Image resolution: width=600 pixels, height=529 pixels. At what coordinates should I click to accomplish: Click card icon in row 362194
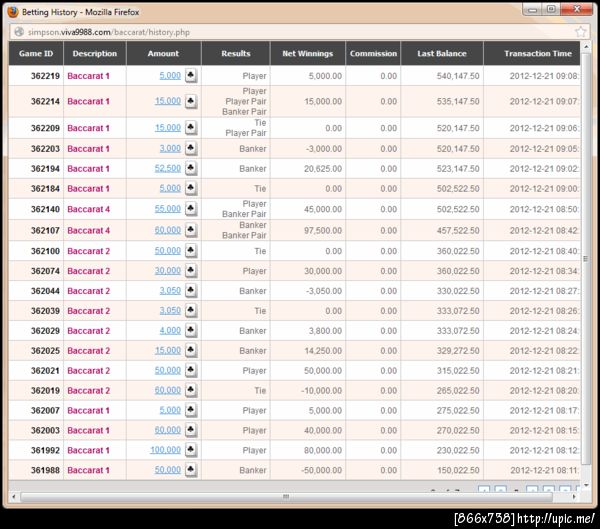pos(191,168)
